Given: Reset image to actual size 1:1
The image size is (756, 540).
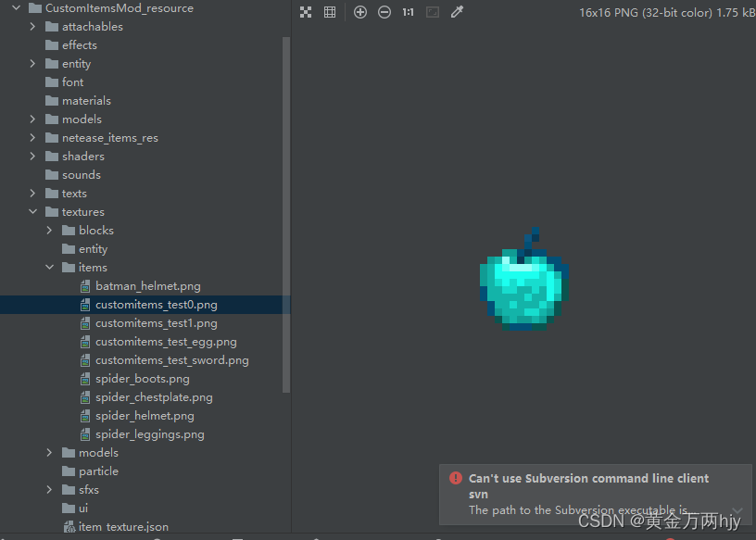Looking at the screenshot, I should [409, 12].
